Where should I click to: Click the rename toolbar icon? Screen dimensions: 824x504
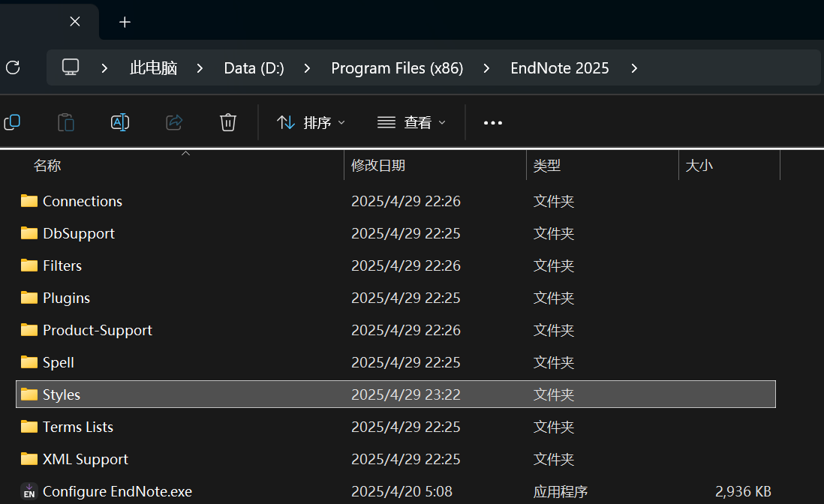click(120, 122)
